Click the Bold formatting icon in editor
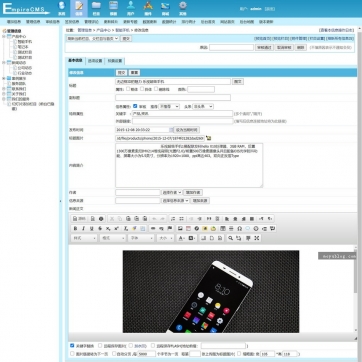 [x=75, y=228]
